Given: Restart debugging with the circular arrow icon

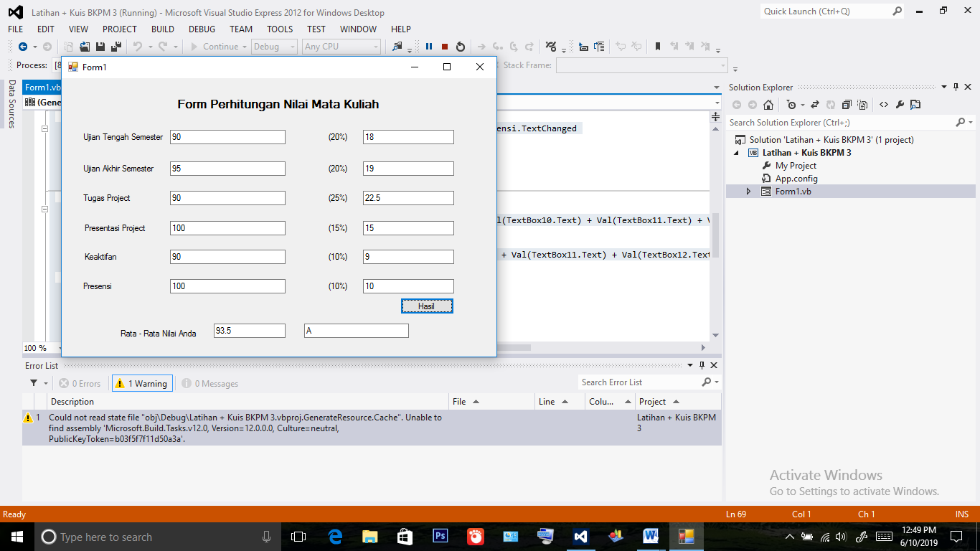Looking at the screenshot, I should tap(461, 47).
